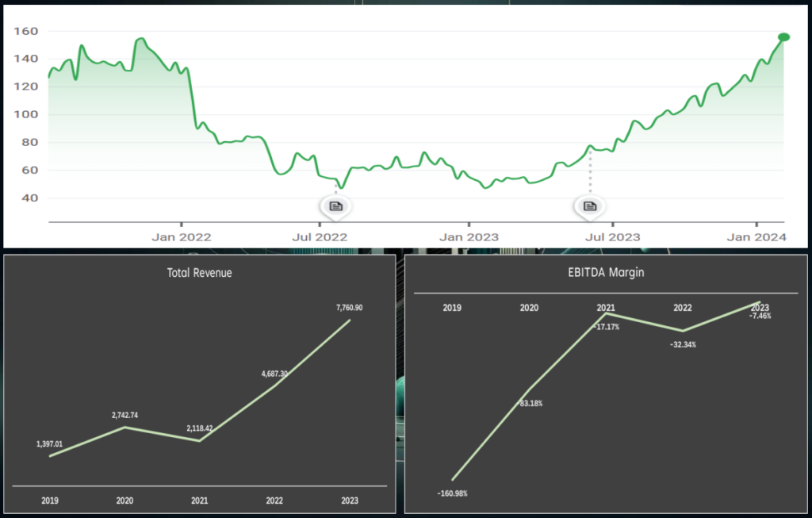Click the 40 value on the price axis
Screen dimensions: 812x518
31,198
